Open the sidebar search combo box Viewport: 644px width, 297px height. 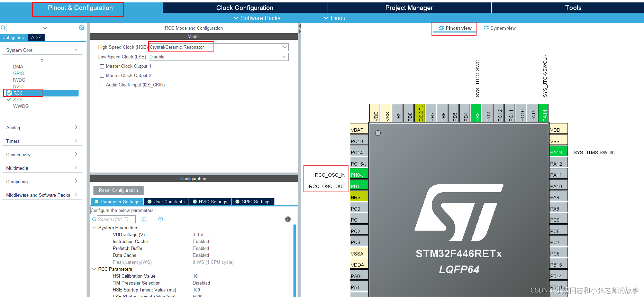tap(28, 28)
